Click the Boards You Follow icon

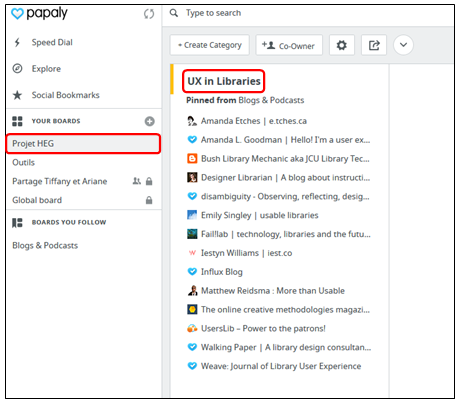17,222
